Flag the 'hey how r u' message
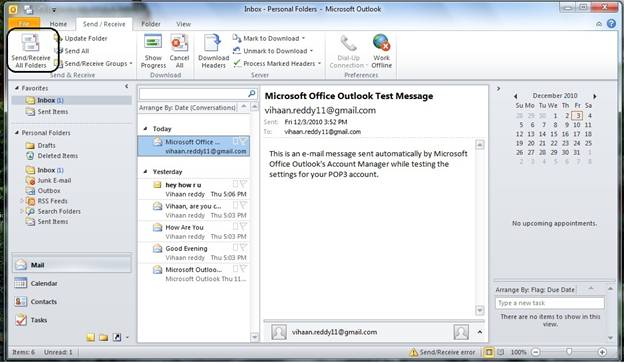 [x=243, y=184]
